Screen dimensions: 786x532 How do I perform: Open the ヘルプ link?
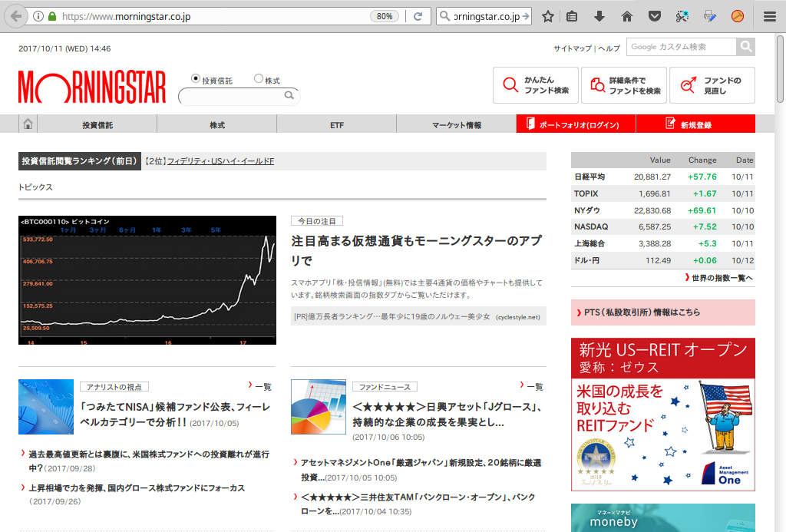tap(609, 48)
